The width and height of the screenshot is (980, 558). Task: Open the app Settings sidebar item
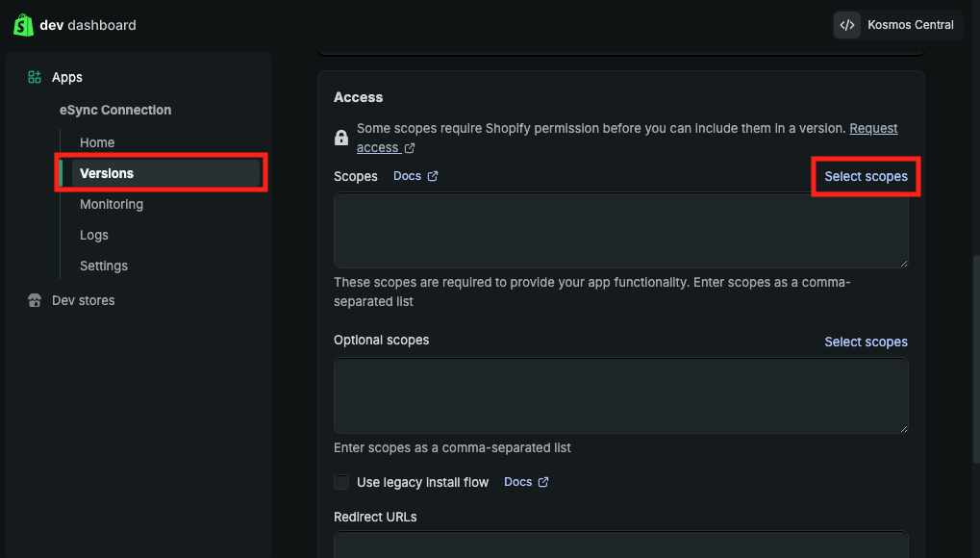coord(104,266)
